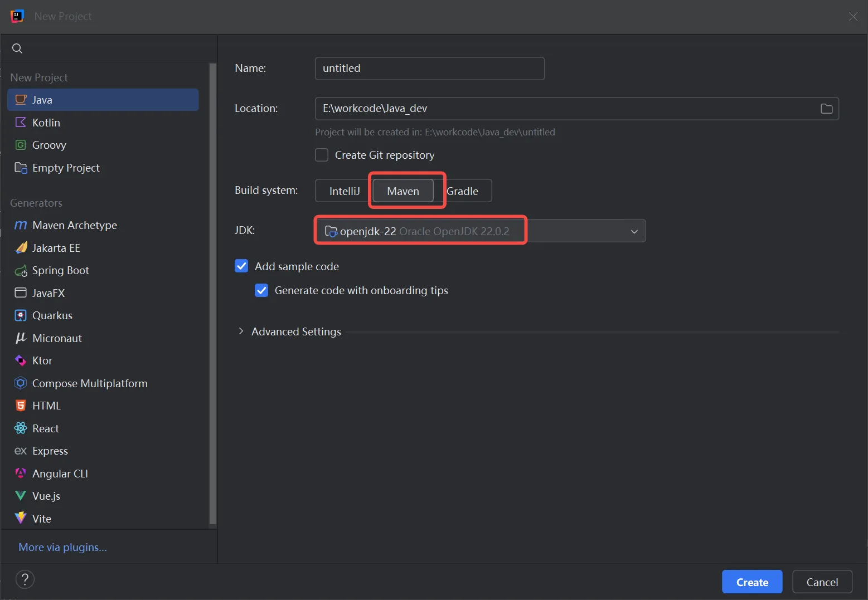Select the Spring Boot generator label
The width and height of the screenshot is (868, 600).
[61, 270]
